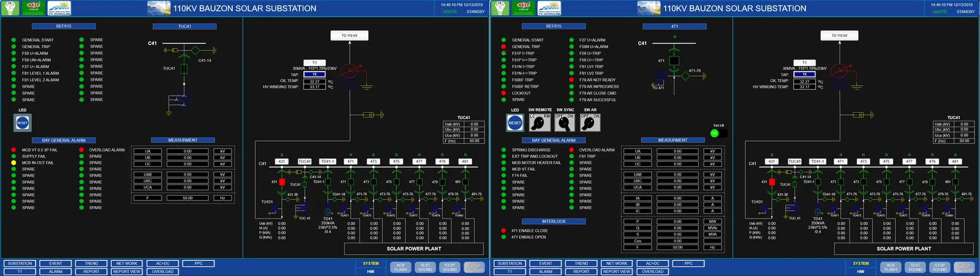Click the 481 breaker square in TUC41 screen single-line
Image resolution: width=980 pixels, height=276 pixels.
coord(465,182)
